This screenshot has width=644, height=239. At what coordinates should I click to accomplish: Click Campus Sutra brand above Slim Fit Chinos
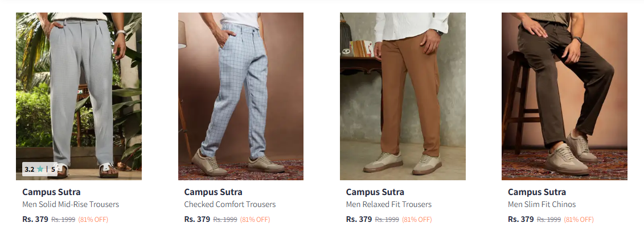coord(536,192)
